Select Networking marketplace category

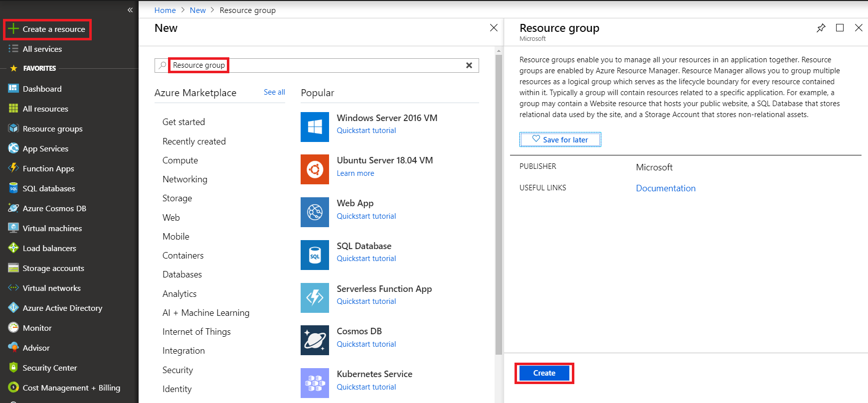185,179
